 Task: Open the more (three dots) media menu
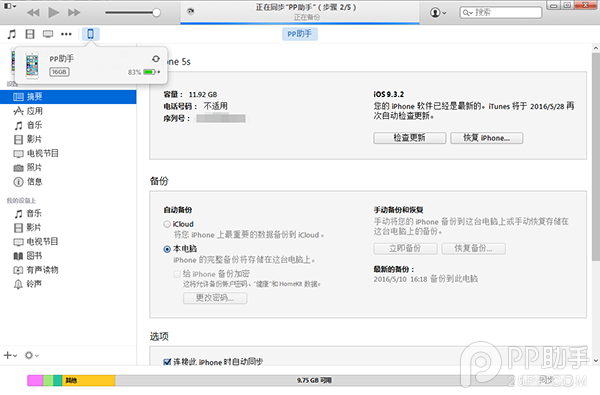(66, 34)
